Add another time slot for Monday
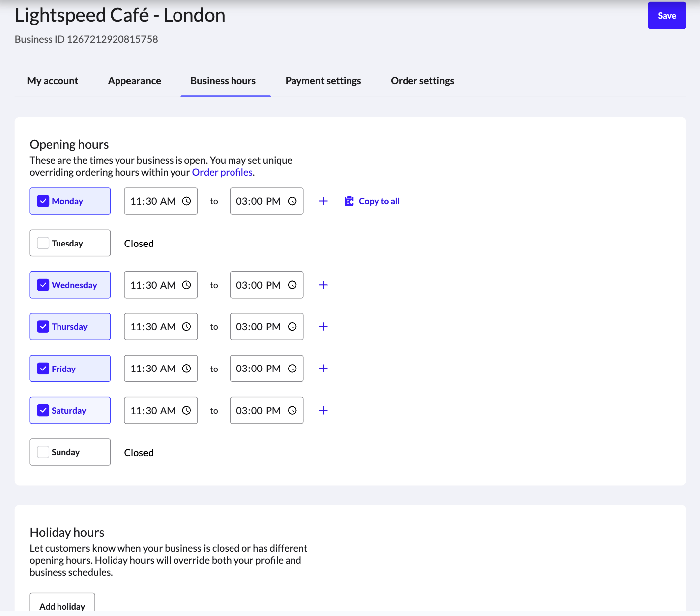The image size is (700, 616). click(323, 201)
